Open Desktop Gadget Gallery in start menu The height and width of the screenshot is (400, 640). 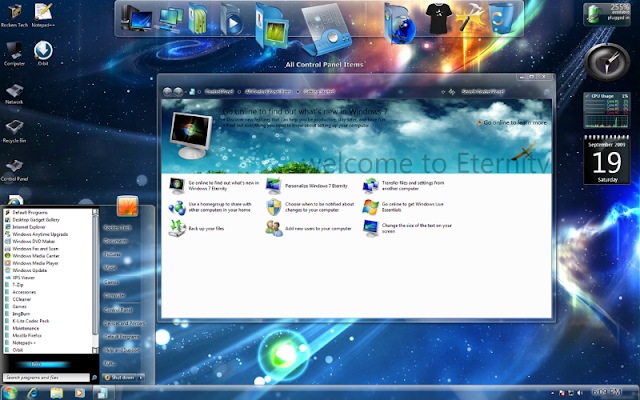tap(32, 220)
